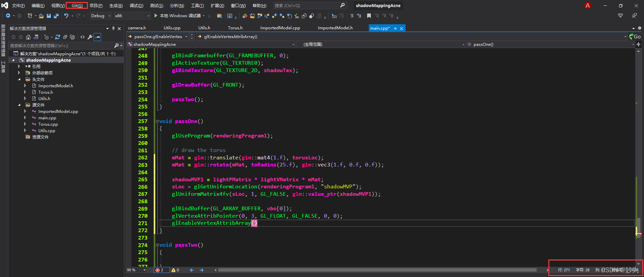The height and width of the screenshot is (277, 644).
Task: Toggle pin on main.cpp tab
Action: (x=395, y=28)
